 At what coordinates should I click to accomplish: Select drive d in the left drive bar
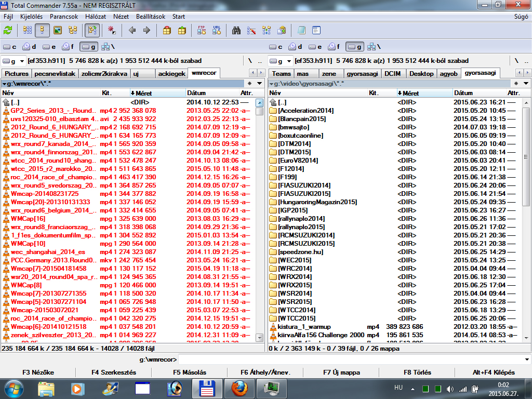pos(30,47)
